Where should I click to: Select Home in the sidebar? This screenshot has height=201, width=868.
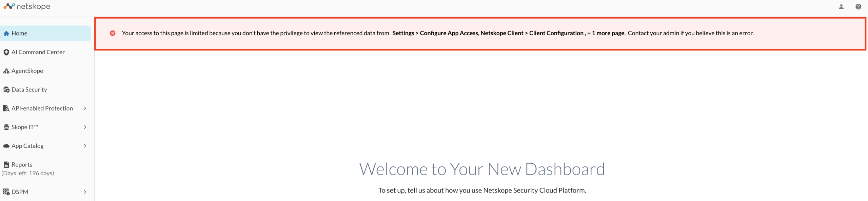(x=45, y=33)
